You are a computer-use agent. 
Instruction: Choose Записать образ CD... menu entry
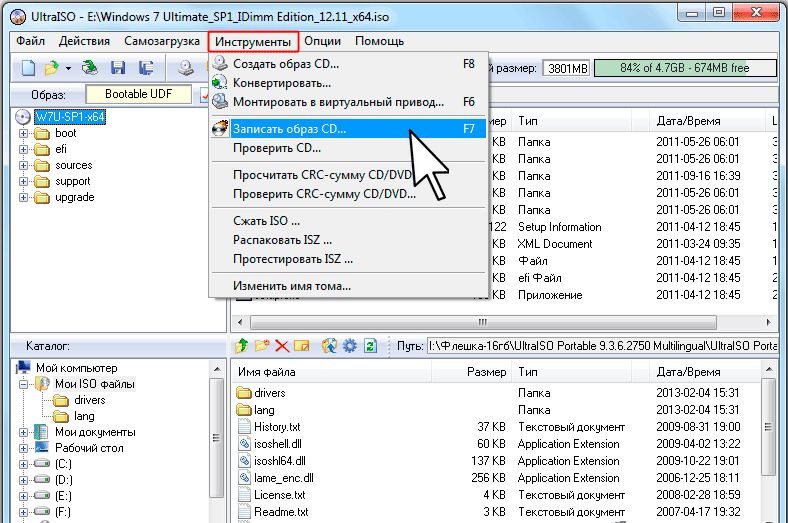348,129
